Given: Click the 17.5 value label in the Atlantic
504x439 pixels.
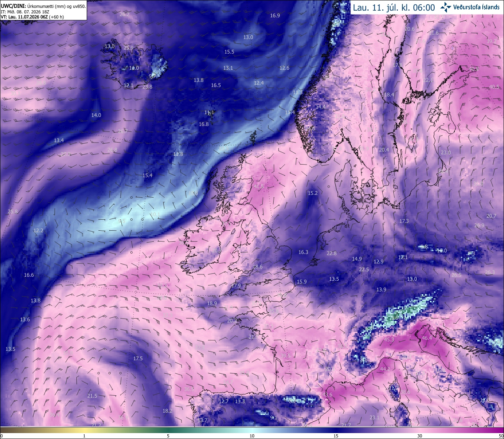Looking at the screenshot, I should pos(138,359).
